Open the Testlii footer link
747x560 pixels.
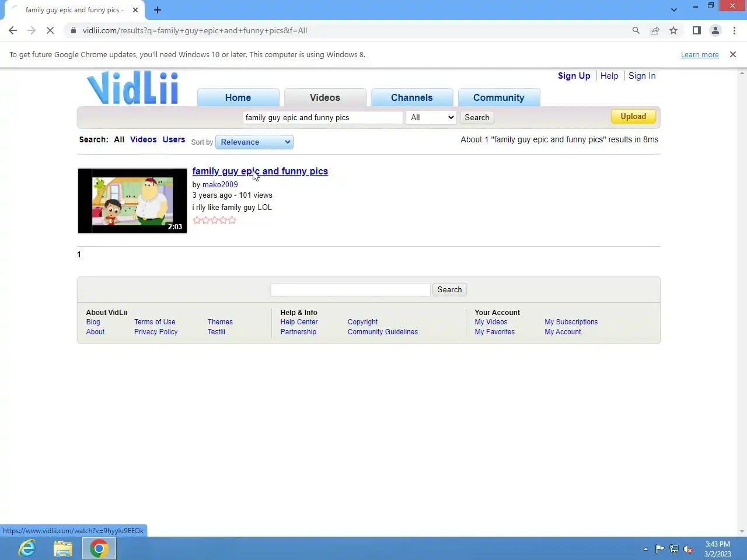click(216, 332)
